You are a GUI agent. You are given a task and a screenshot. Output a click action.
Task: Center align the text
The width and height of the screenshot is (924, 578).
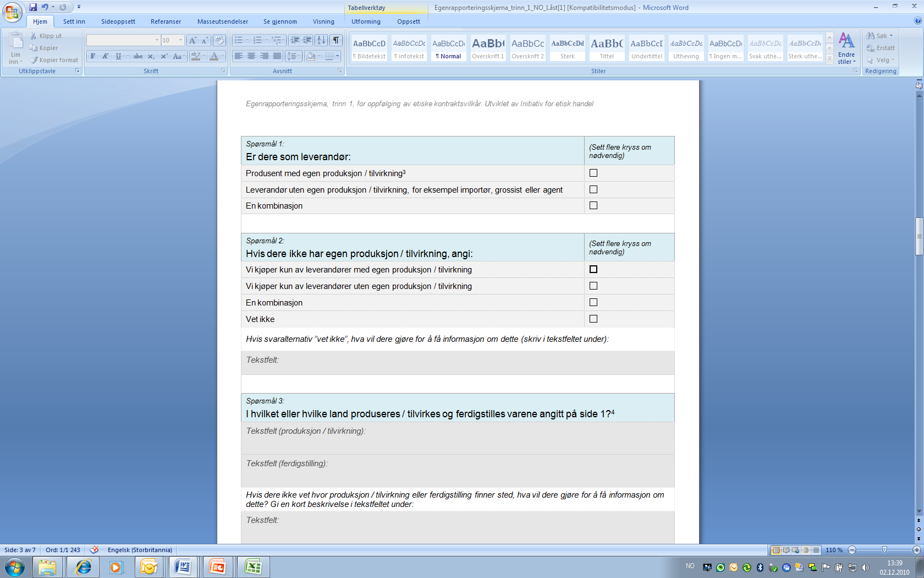point(251,56)
